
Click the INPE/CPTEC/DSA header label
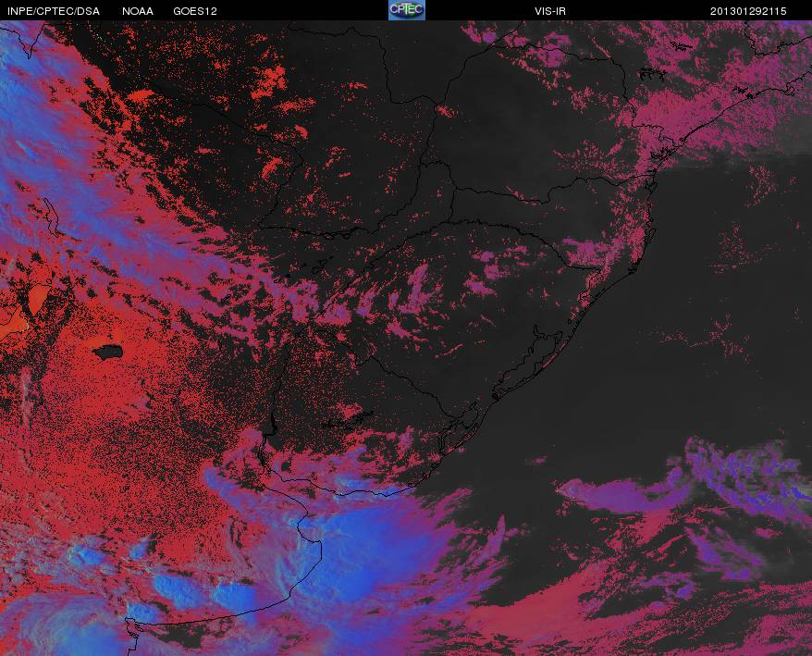54,11
